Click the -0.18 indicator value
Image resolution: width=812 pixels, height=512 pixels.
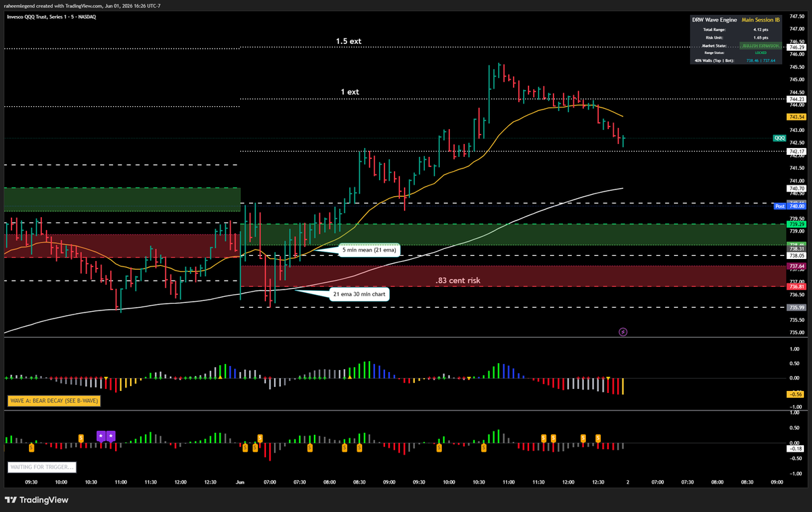(x=795, y=448)
